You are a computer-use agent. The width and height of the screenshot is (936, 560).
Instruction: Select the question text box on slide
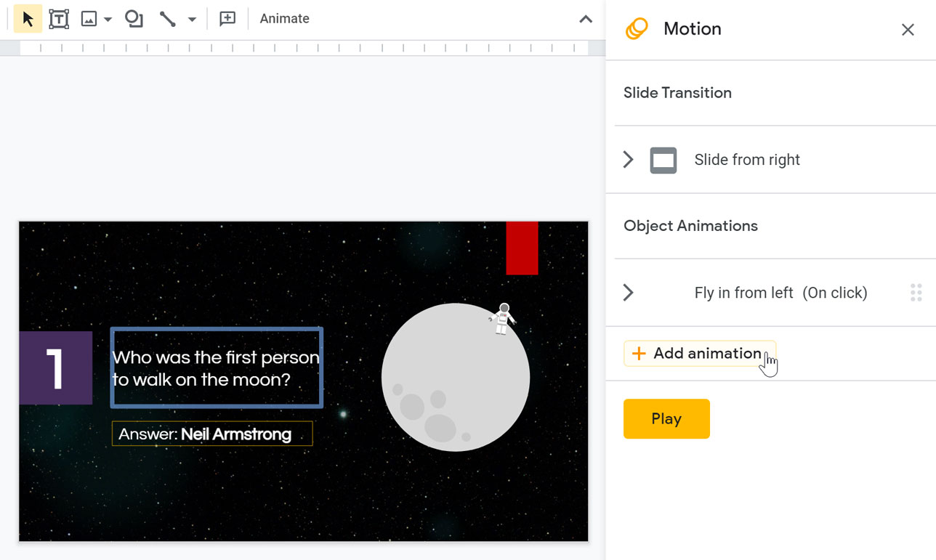tap(216, 367)
